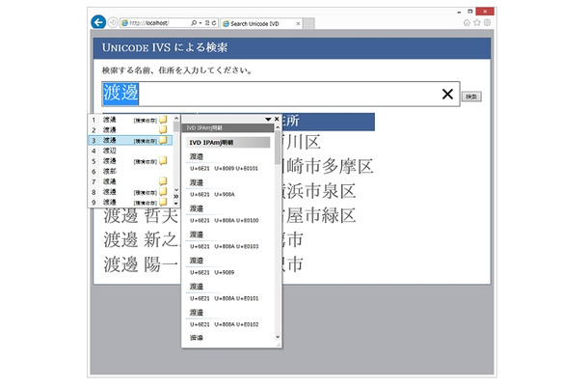588x386 pixels.
Task: Click the address cell 浜市泉区
Action: click(319, 191)
